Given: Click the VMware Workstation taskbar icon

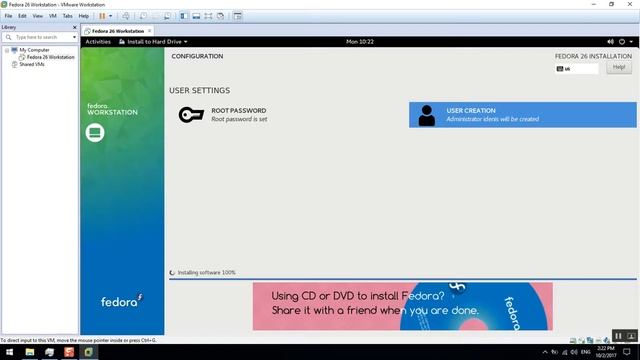Looking at the screenshot, I should [x=89, y=352].
